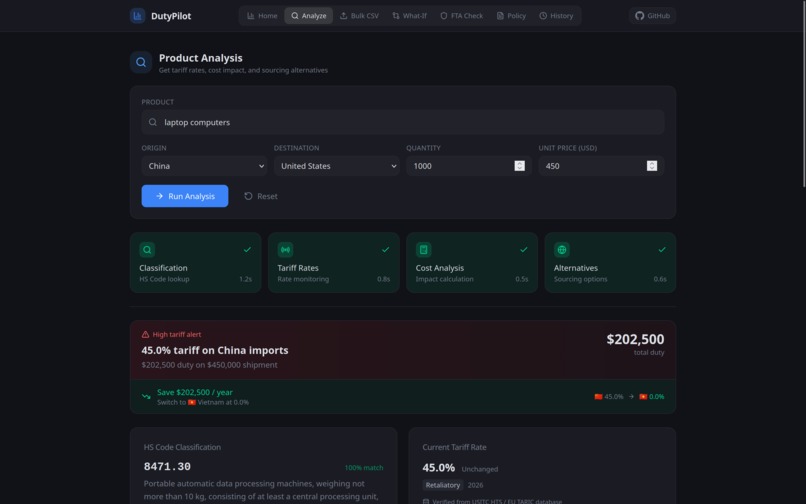Click 'Save $202,500 / year' text
Viewport: 806px width, 504px height.
pos(195,392)
